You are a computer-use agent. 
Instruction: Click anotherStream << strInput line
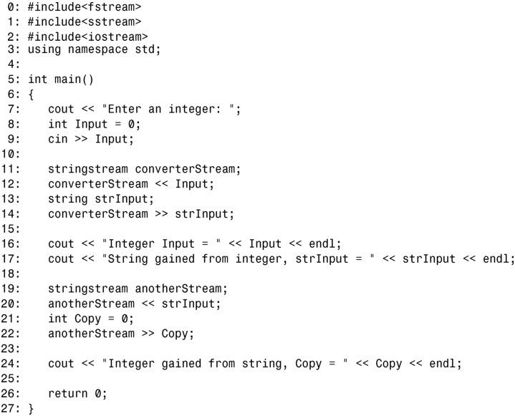134,304
